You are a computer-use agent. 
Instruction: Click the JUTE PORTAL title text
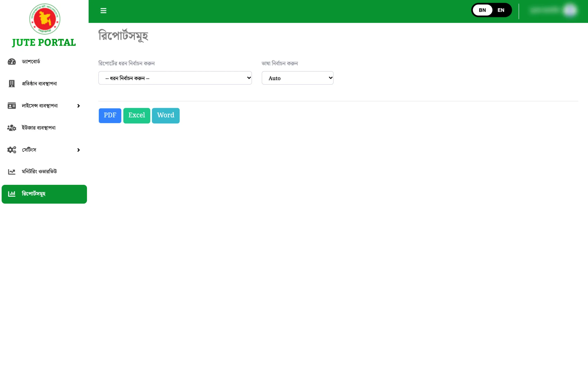[44, 43]
